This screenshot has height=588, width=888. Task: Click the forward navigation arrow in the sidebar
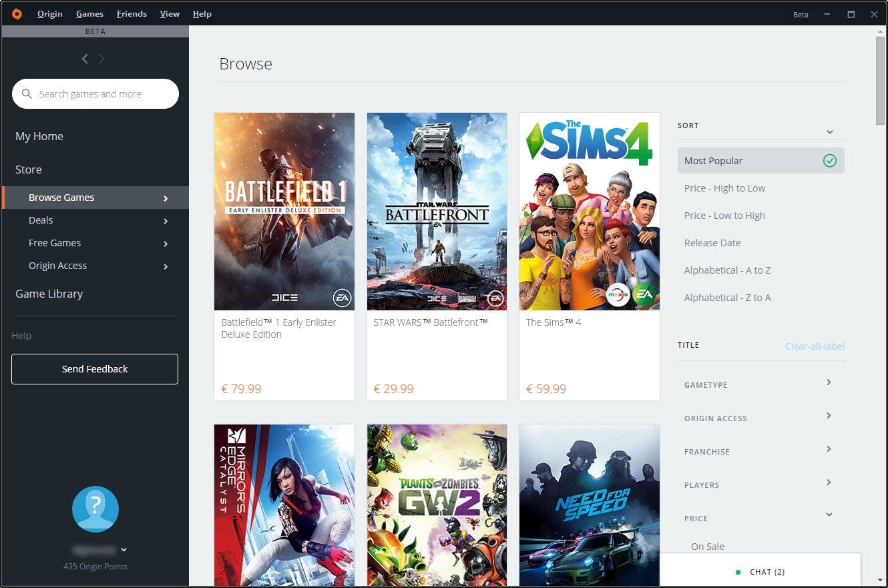(101, 59)
